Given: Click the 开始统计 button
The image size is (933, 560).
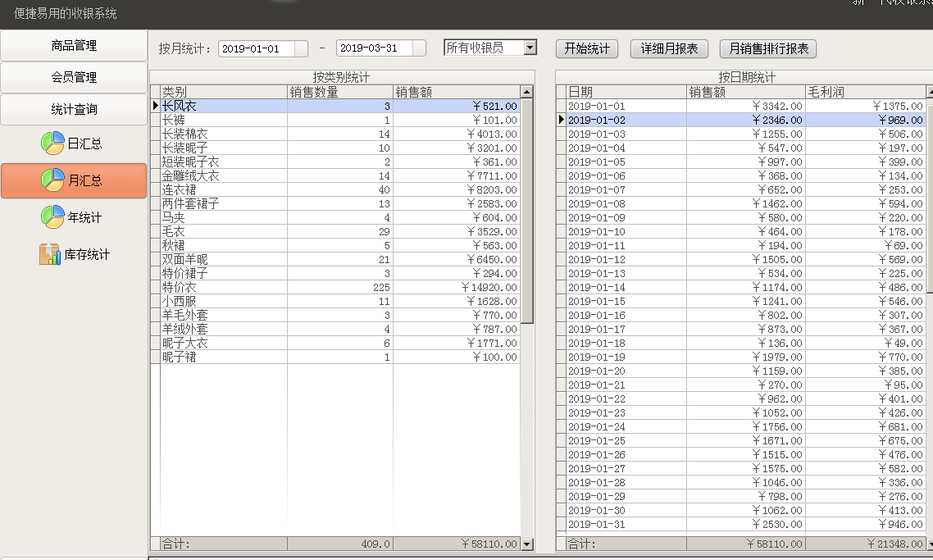Looking at the screenshot, I should pyautogui.click(x=587, y=48).
